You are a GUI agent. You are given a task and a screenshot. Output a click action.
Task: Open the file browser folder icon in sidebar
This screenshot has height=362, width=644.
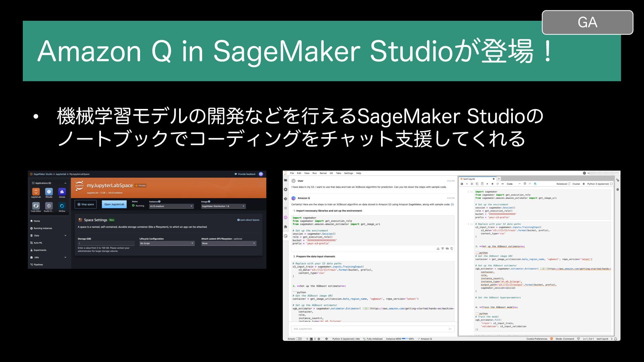click(x=285, y=180)
